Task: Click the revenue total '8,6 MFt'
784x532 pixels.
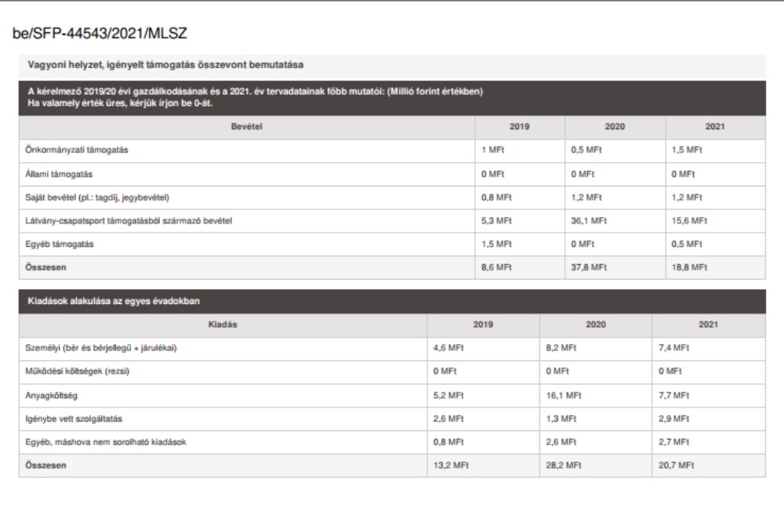Action: [x=496, y=268]
